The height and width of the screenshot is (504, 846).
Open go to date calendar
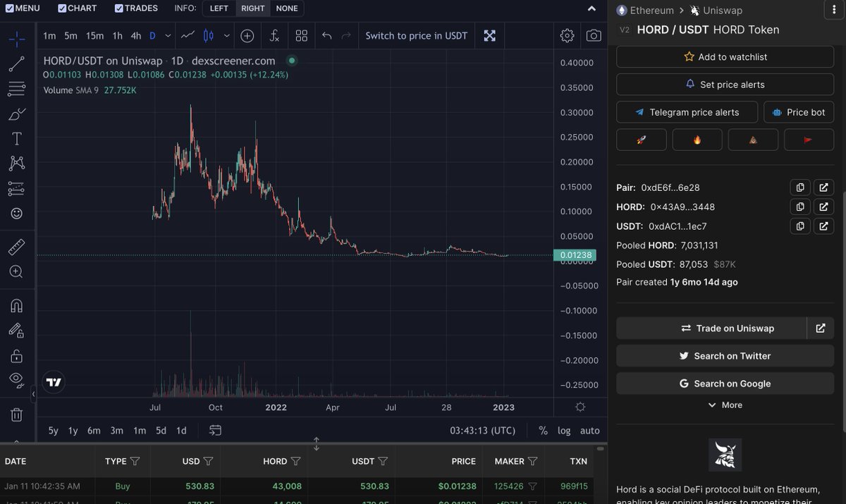pos(216,431)
